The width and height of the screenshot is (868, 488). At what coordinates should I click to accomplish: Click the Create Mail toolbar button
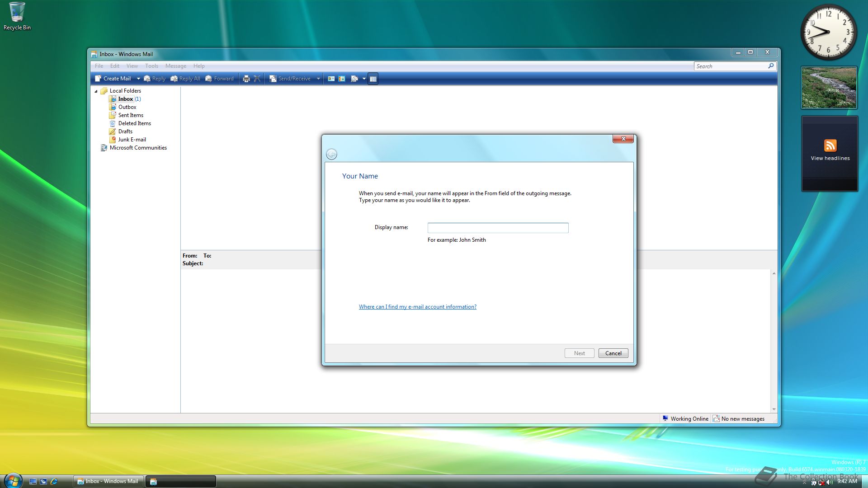click(x=113, y=79)
